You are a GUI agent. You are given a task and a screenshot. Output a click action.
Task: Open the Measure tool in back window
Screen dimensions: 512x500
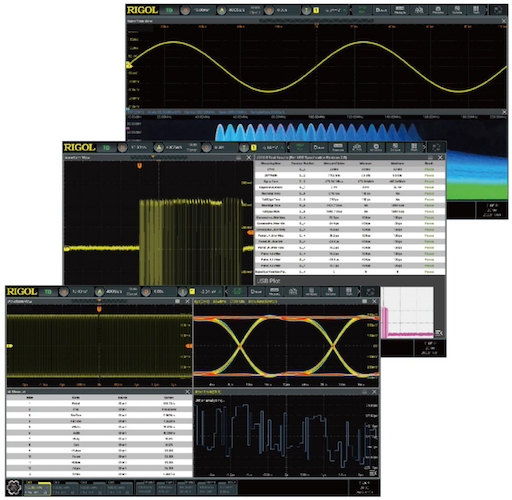pos(400,10)
